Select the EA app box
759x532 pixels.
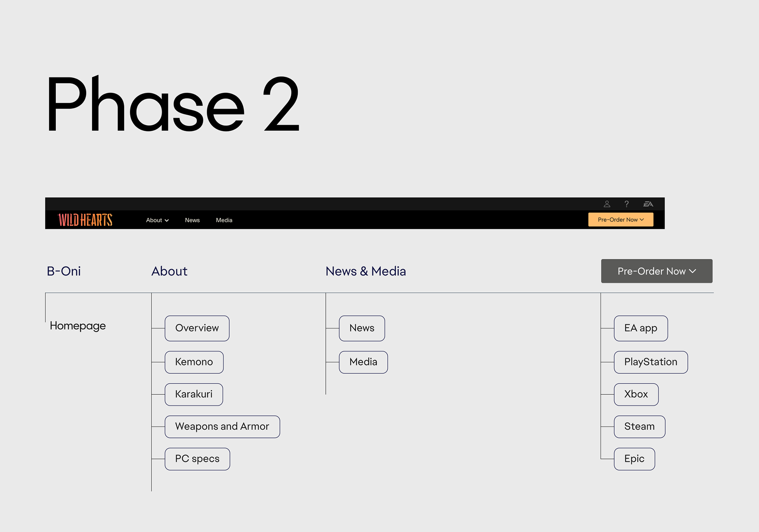(x=641, y=328)
